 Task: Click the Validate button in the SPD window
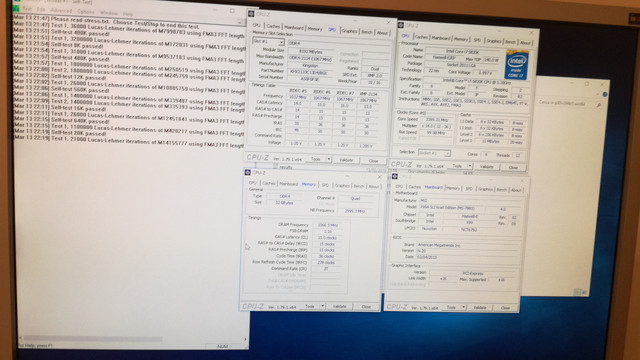(346, 160)
